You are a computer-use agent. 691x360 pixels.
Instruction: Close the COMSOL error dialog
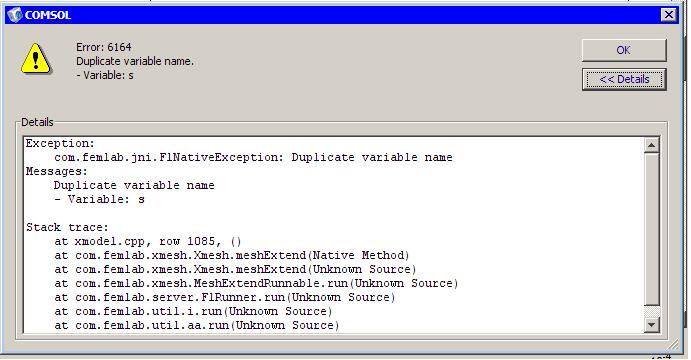point(669,15)
